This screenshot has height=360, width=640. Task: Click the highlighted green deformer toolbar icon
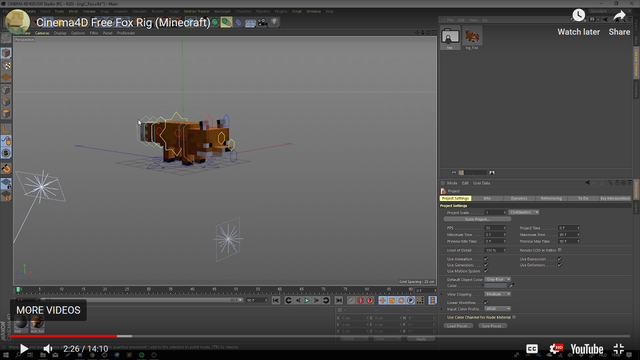coord(226,22)
